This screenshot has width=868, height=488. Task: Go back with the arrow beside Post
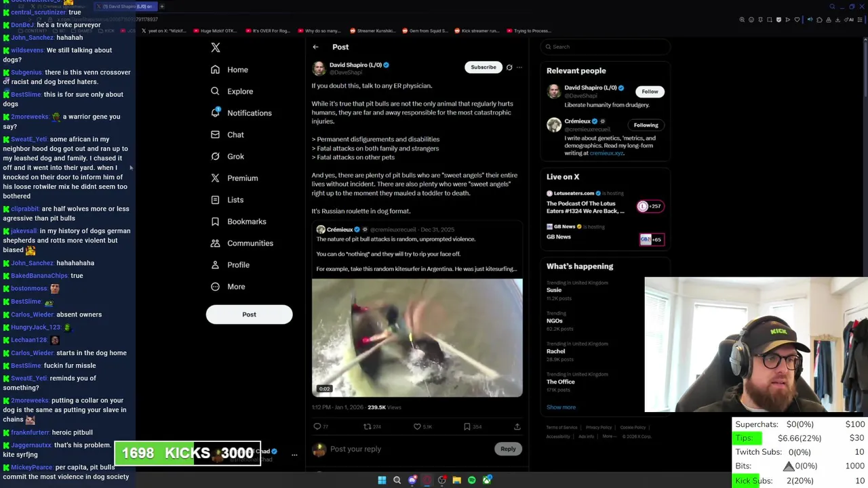tap(315, 47)
